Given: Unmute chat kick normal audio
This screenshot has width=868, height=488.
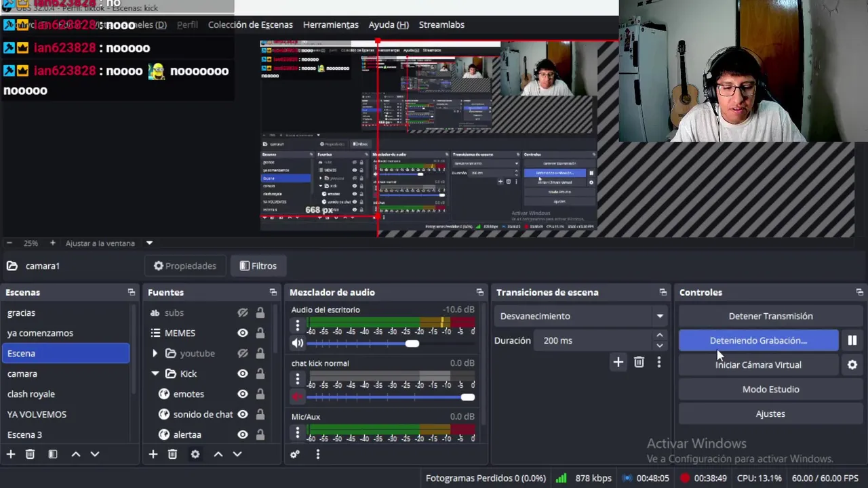Looking at the screenshot, I should [298, 397].
